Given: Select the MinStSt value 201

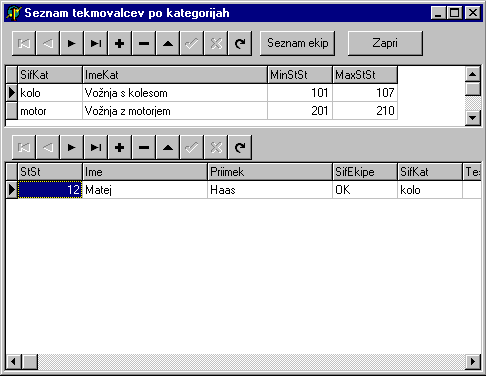Looking at the screenshot, I should (x=300, y=111).
